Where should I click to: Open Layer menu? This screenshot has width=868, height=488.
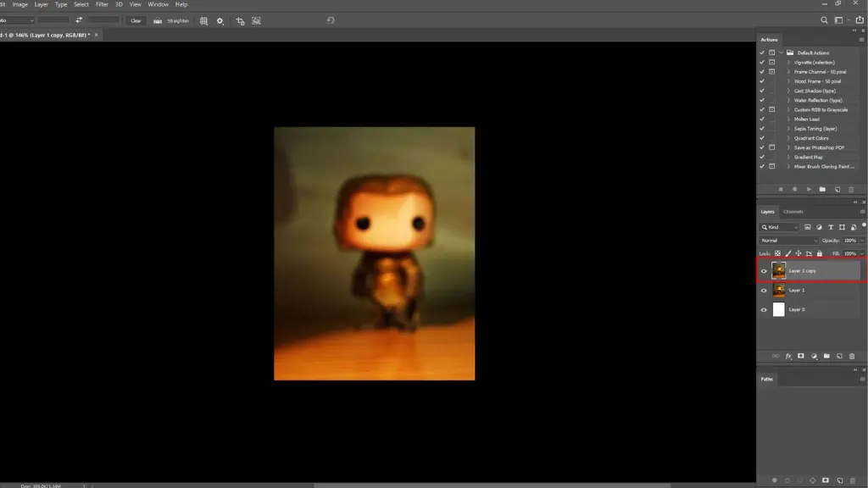(41, 4)
